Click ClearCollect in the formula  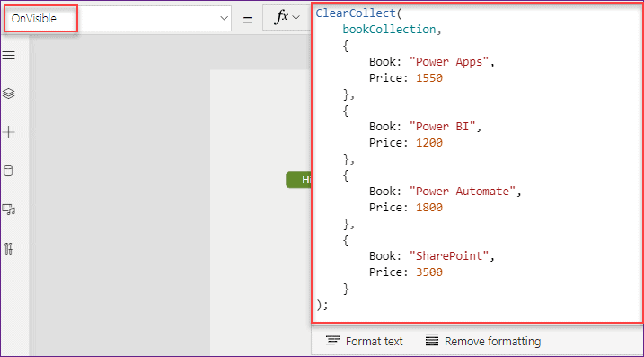point(356,13)
